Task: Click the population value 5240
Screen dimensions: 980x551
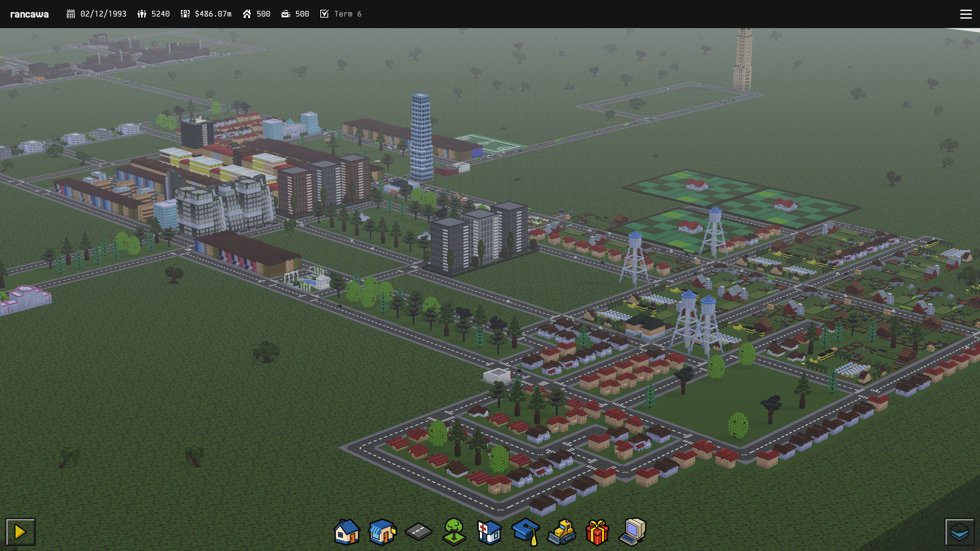Action: [161, 14]
